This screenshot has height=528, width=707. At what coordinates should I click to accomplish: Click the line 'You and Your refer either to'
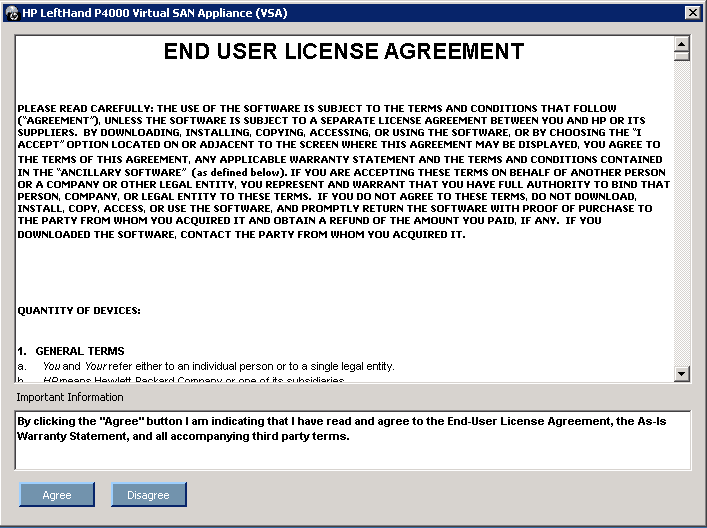206,366
